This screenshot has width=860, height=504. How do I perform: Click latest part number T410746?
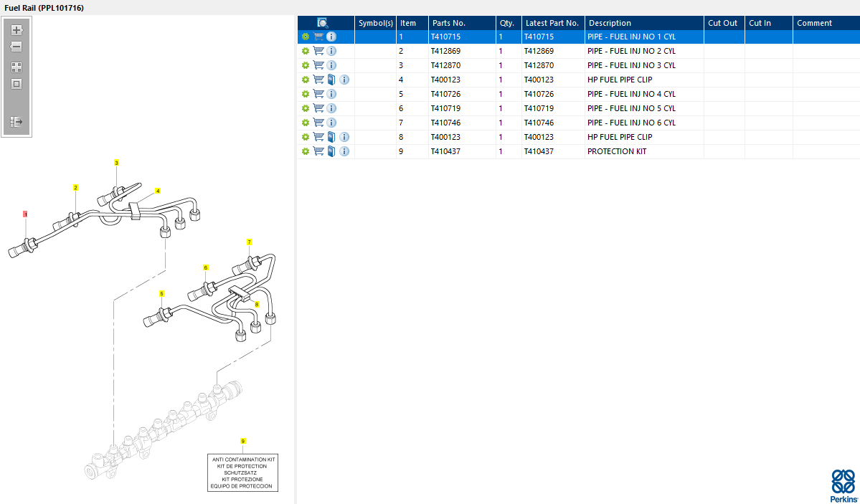point(539,123)
